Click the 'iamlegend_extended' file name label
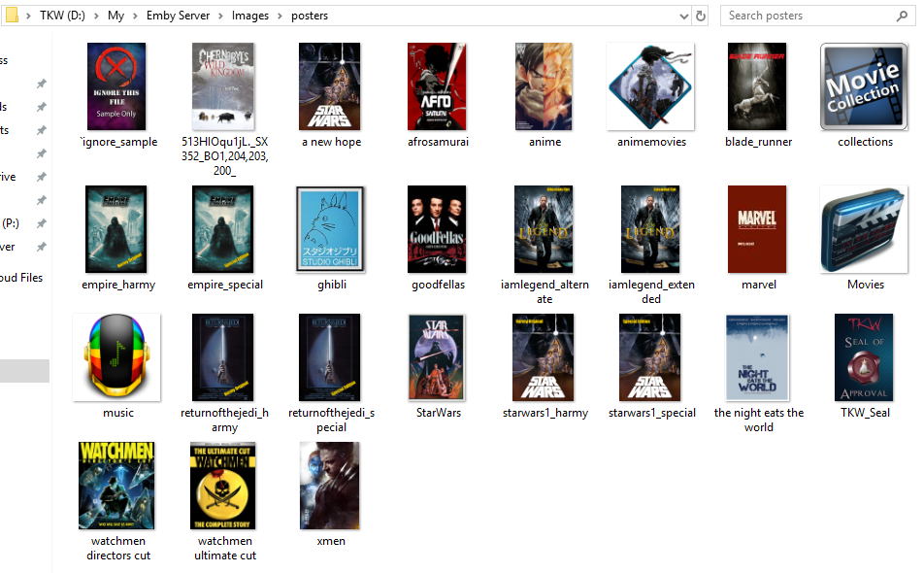 (x=651, y=291)
